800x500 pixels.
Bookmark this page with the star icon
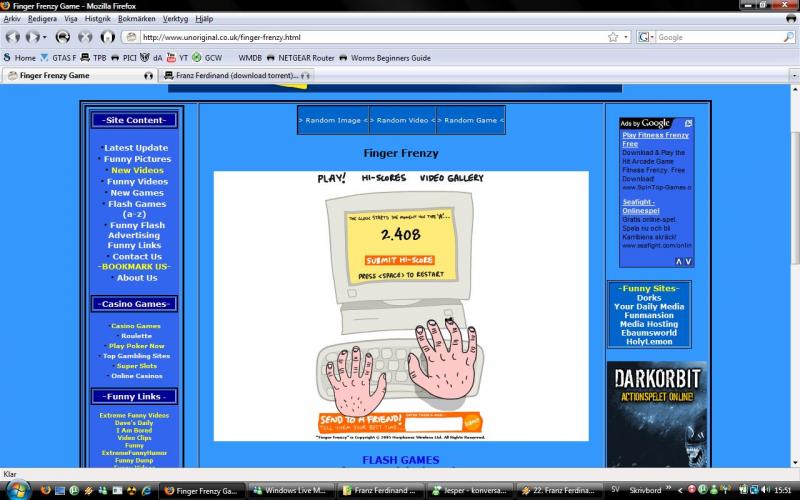(613, 37)
